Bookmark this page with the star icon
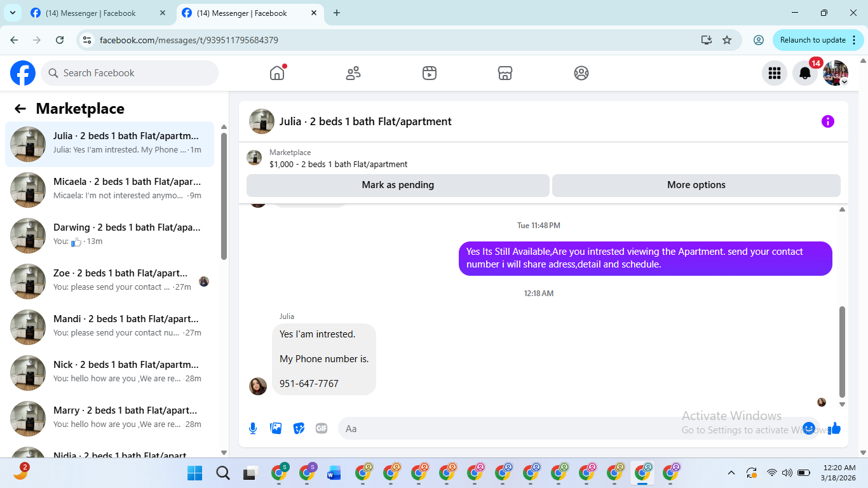Viewport: 868px width, 488px height. click(727, 40)
